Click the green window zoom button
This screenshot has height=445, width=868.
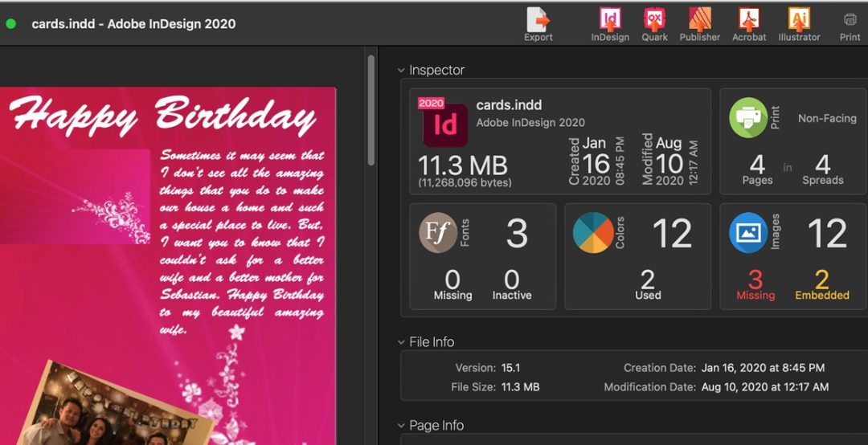point(10,24)
